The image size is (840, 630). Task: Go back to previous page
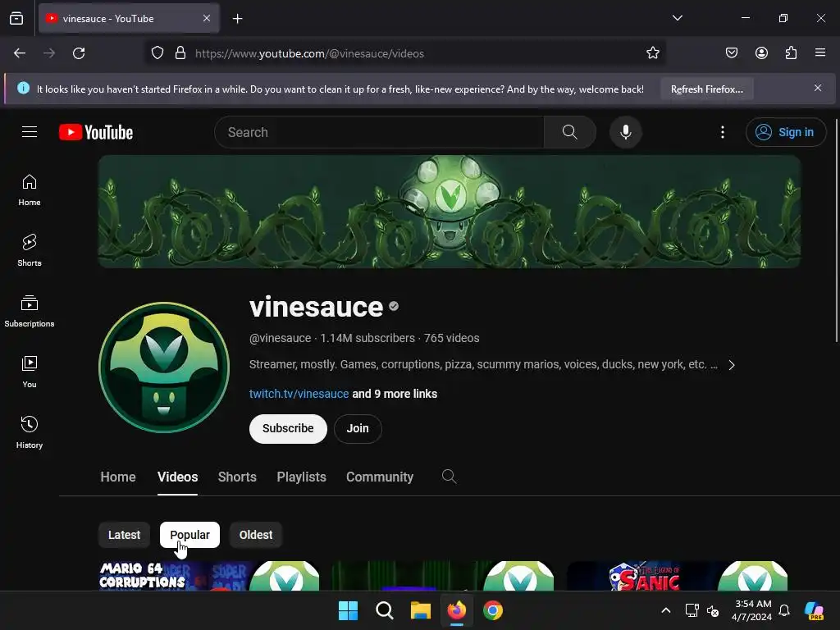tap(20, 53)
